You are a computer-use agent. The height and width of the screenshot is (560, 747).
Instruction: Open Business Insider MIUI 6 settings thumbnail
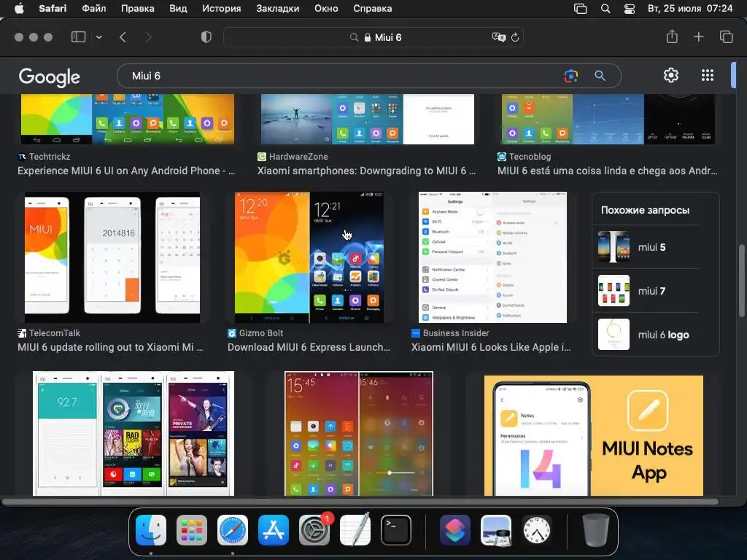[x=492, y=257]
